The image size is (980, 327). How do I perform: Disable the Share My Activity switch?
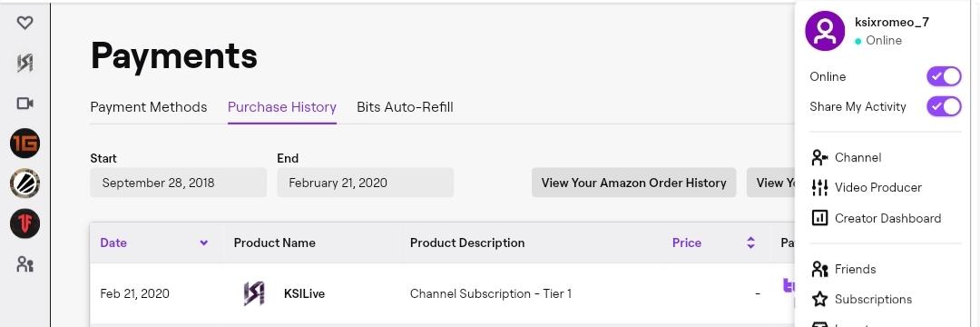coord(944,106)
